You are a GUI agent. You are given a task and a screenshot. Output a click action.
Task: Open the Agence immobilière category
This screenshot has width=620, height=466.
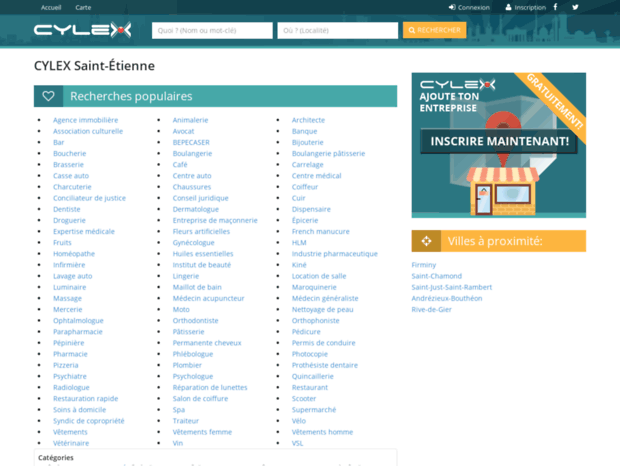tap(85, 120)
